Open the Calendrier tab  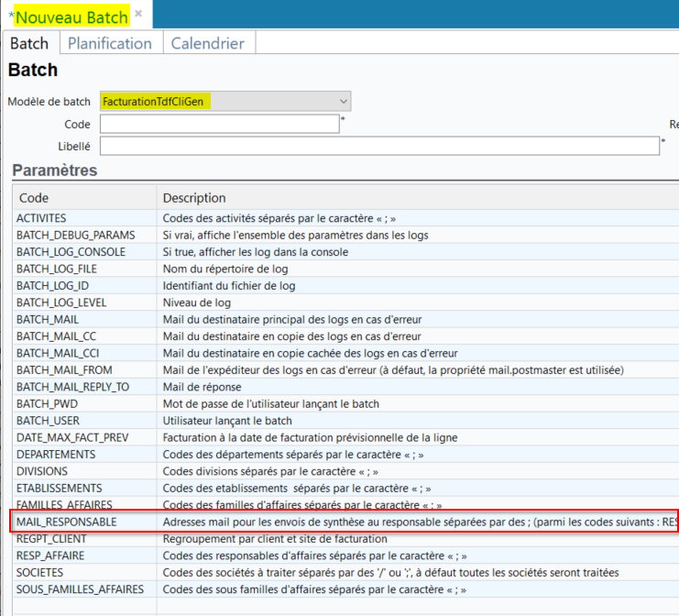coord(208,43)
